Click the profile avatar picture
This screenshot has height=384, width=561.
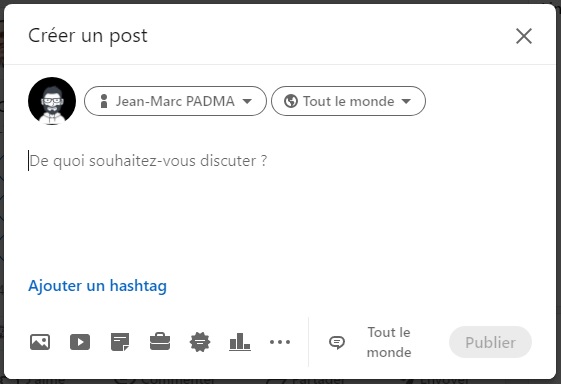52,101
